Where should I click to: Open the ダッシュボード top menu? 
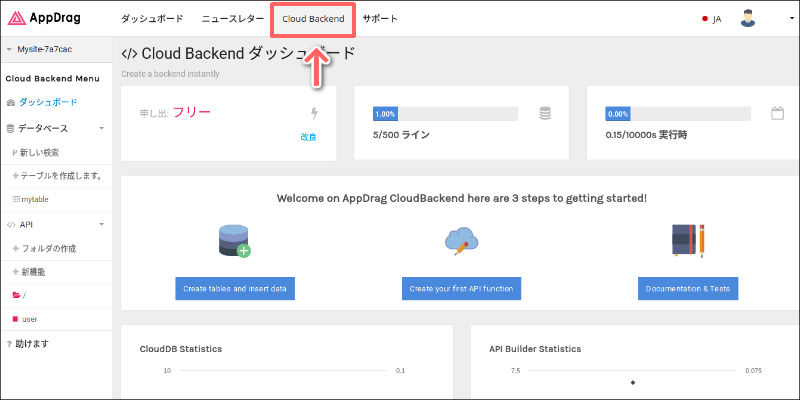coord(152,19)
